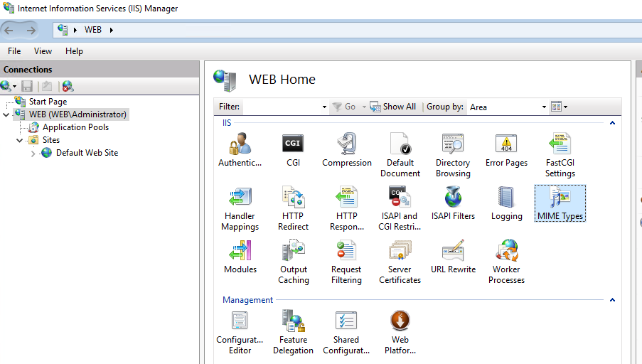Go forward with the Forward arrow
642x364 pixels.
click(31, 31)
